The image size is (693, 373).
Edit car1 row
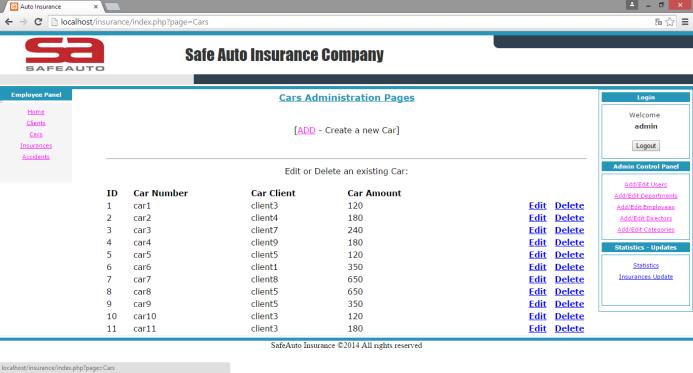[x=537, y=206]
